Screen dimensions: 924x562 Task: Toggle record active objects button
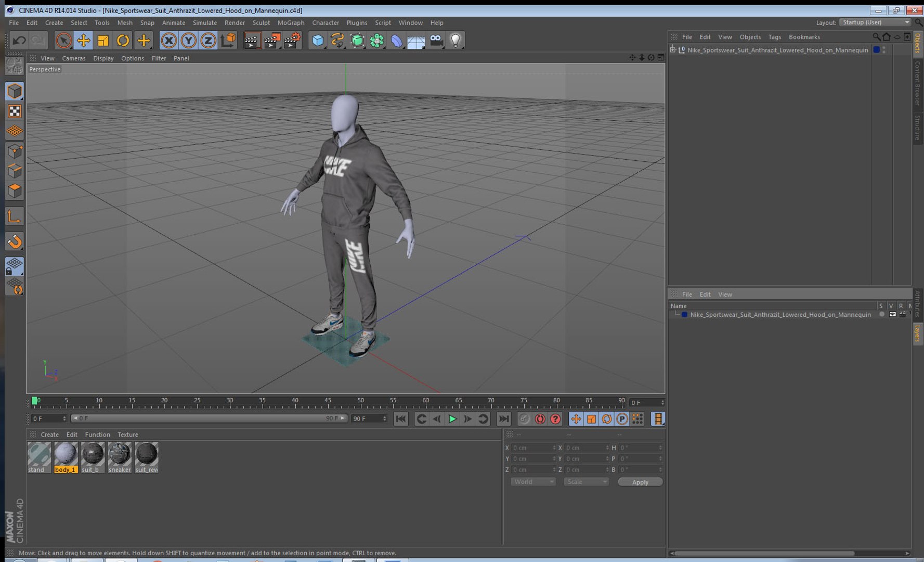(x=525, y=419)
